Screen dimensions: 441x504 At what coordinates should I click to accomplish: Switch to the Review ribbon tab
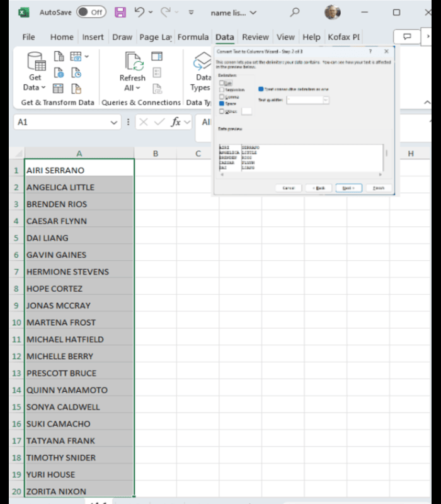pyautogui.click(x=255, y=37)
